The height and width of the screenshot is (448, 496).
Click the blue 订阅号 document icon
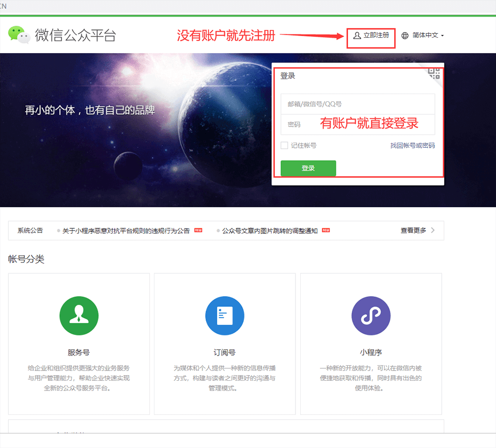coord(225,315)
